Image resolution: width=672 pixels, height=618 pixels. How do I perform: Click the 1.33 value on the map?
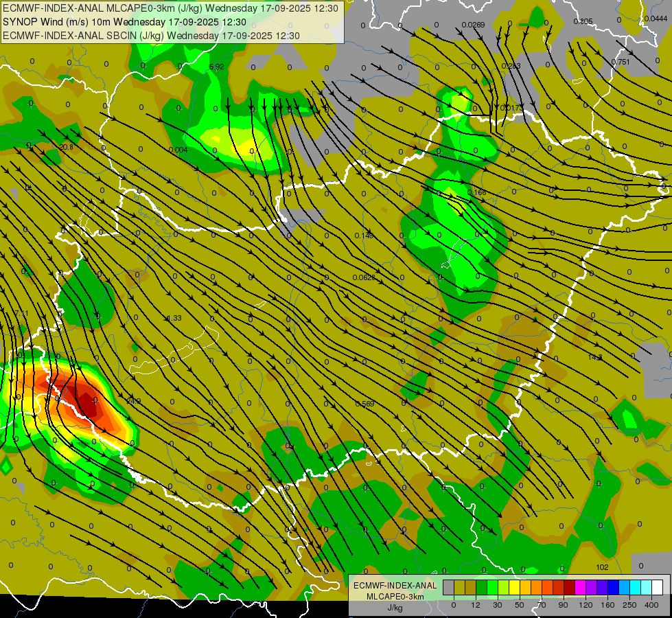174,318
